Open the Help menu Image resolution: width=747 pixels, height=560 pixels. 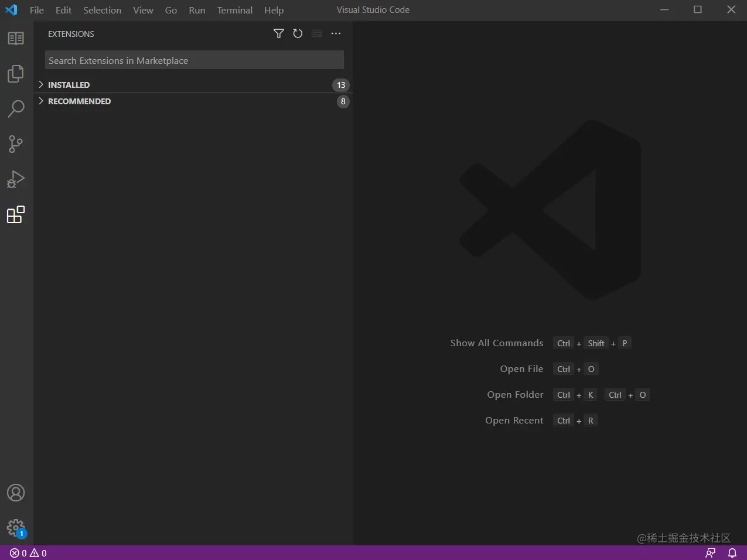point(274,10)
